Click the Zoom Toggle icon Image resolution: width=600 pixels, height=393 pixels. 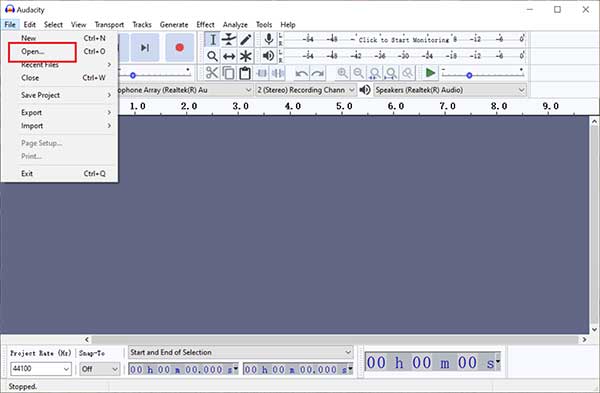[x=408, y=73]
